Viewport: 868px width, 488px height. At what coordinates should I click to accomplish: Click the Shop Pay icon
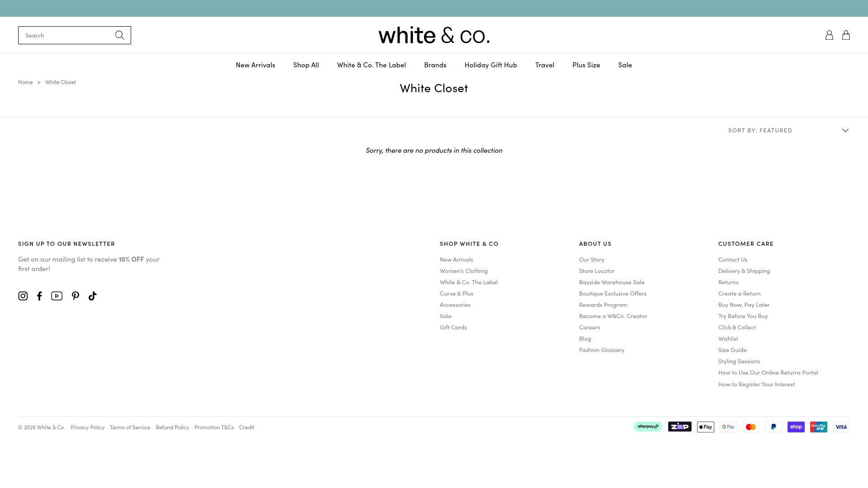[796, 427]
